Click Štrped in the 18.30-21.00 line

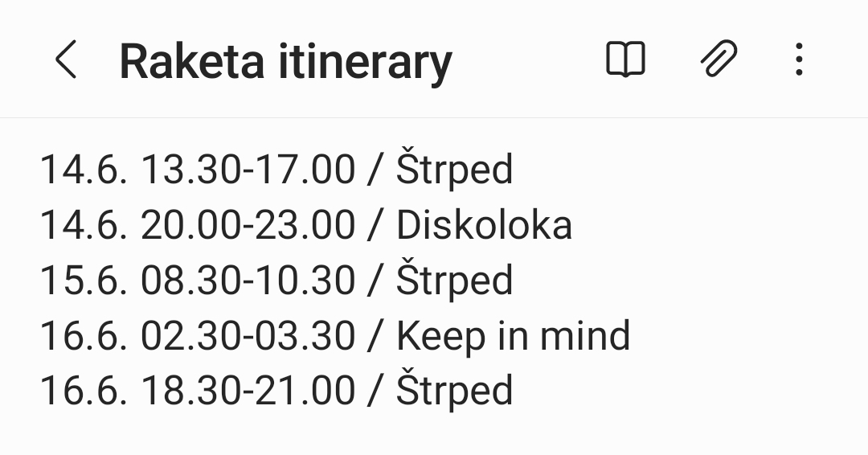coord(454,391)
